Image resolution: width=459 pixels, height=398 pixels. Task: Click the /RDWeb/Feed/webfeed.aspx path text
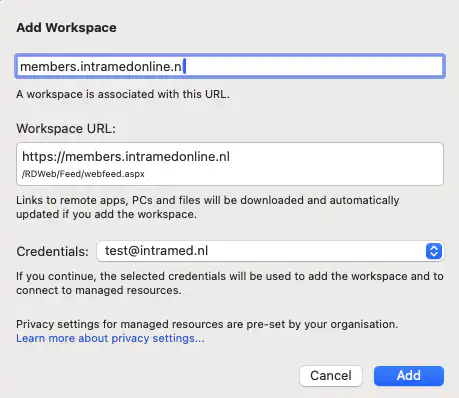[x=83, y=174]
